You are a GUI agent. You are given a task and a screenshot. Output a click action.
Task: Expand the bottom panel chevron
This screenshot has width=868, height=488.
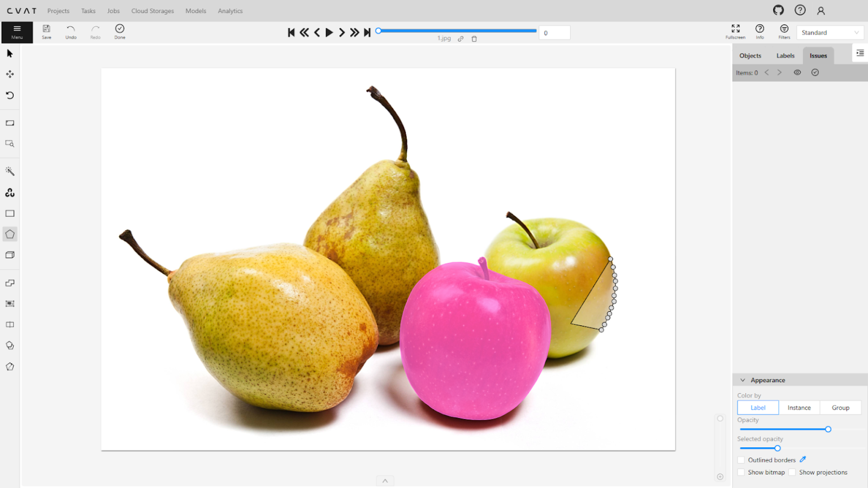coord(385,481)
